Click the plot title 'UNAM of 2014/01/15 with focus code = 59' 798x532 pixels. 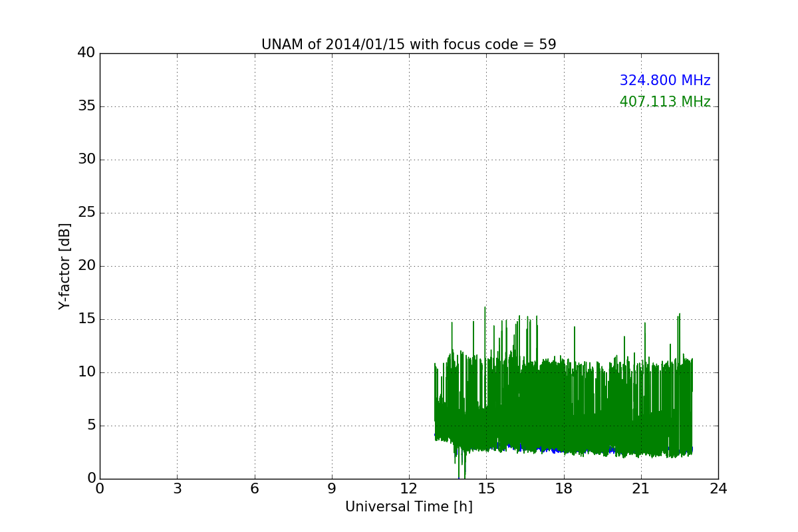point(408,45)
